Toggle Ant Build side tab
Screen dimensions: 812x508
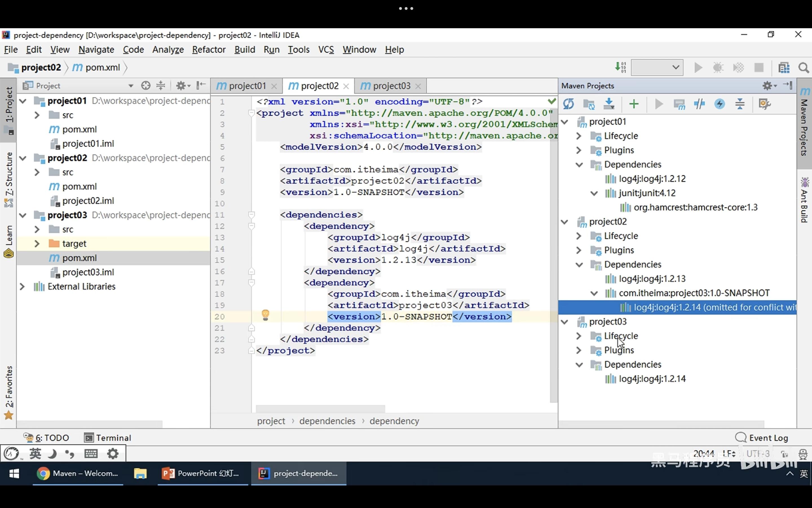[x=804, y=200]
